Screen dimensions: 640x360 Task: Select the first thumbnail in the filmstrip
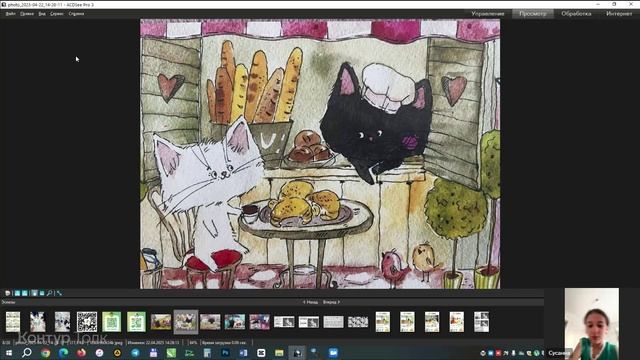pos(13,322)
